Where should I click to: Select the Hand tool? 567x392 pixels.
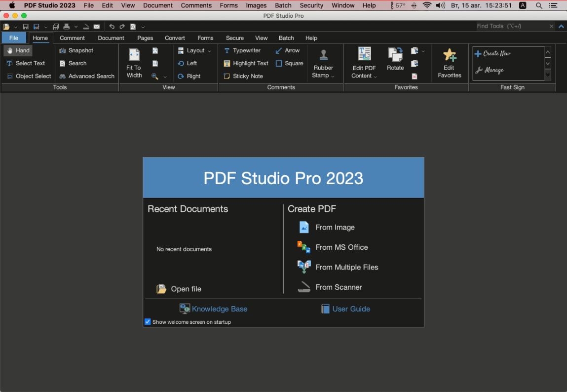(18, 51)
